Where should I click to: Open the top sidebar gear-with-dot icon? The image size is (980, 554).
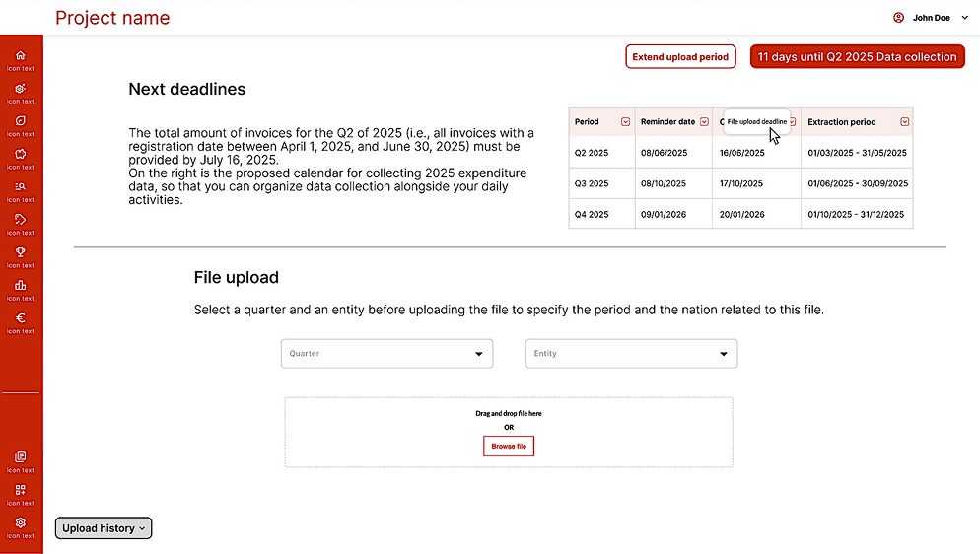click(21, 89)
